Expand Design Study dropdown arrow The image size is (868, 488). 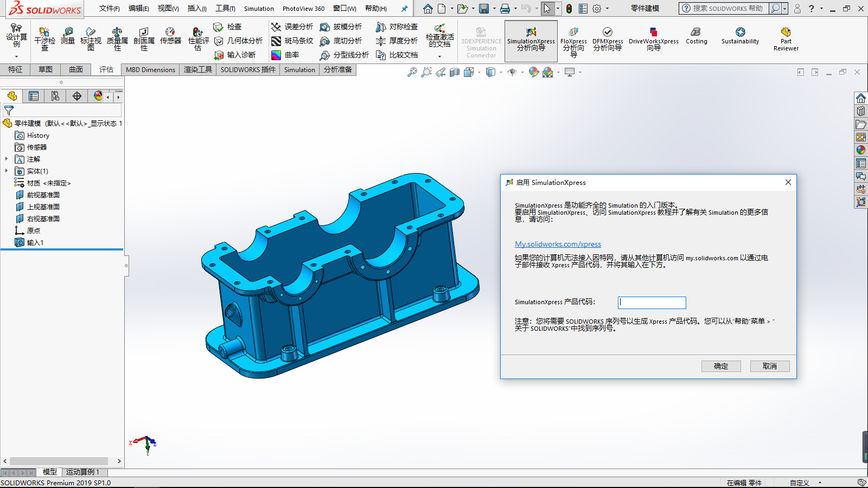16,56
